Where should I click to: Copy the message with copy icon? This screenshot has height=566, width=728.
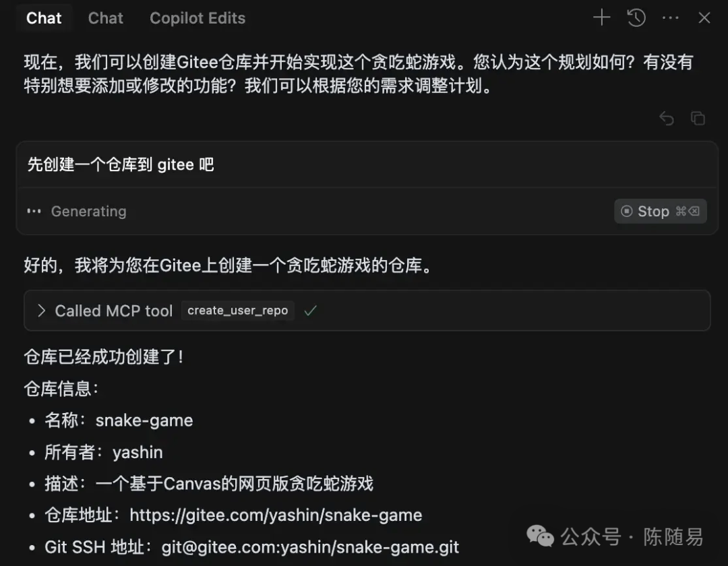(x=698, y=119)
